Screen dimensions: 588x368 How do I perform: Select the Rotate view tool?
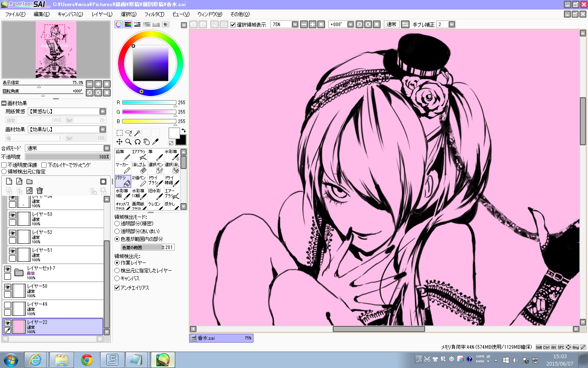138,142
